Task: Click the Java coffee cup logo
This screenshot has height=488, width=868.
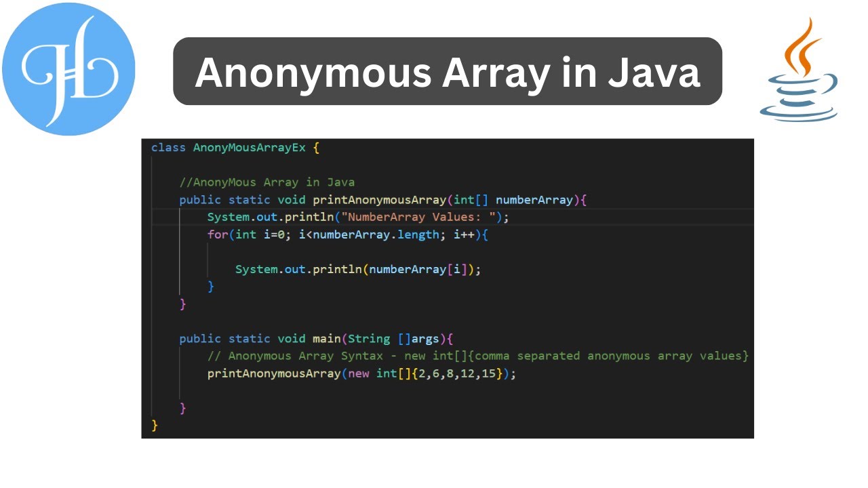Action: pos(798,70)
